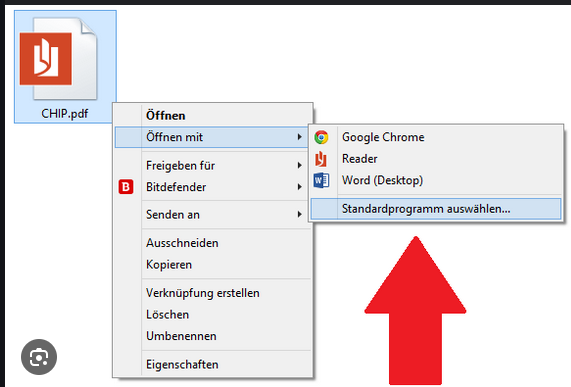Select Freigeben für menu entry
Viewport: 571px width, 387px height.
click(x=213, y=166)
